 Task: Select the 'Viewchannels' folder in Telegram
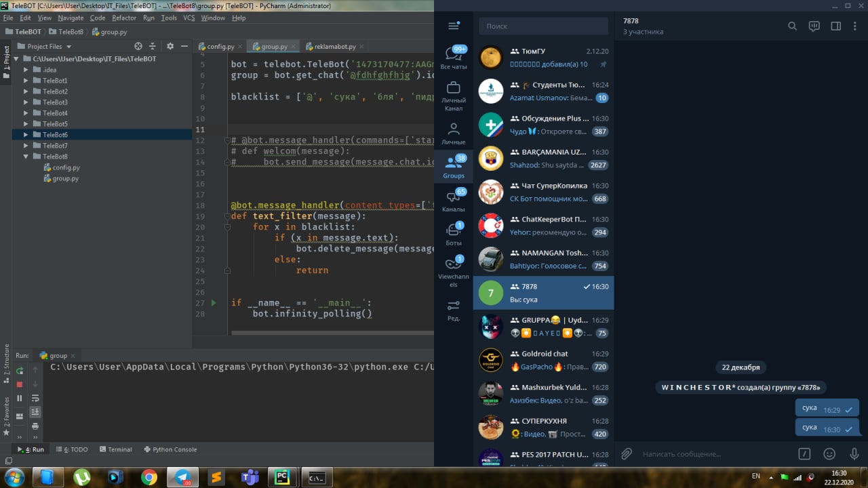[x=454, y=271]
